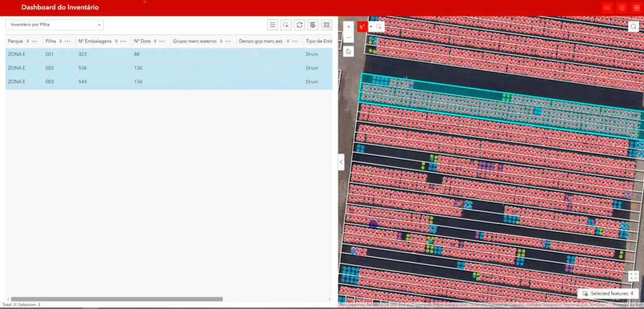Open the select tool dropdown arrow
Screen dimensions: 644x309
(x=371, y=26)
